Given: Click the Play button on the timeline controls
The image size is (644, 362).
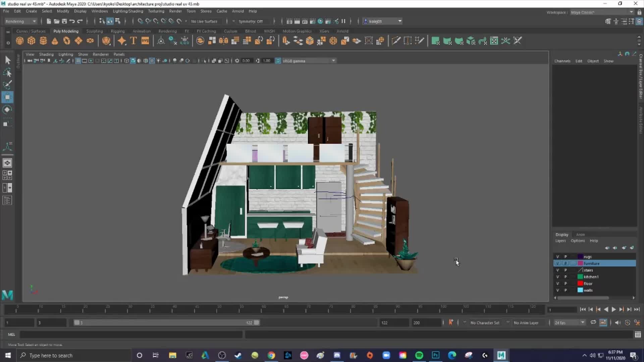Looking at the screenshot, I should (x=613, y=309).
